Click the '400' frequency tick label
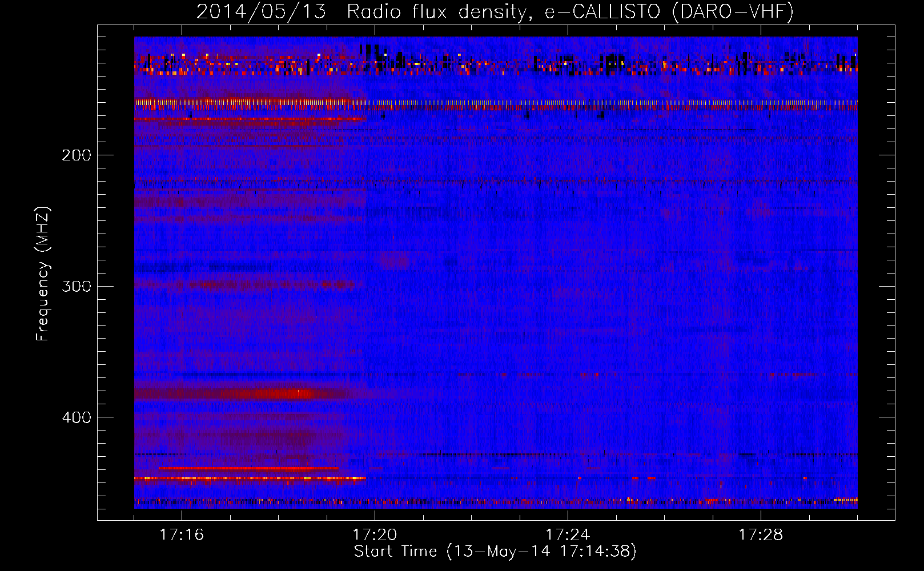Viewport: 924px width, 571px height. [77, 417]
